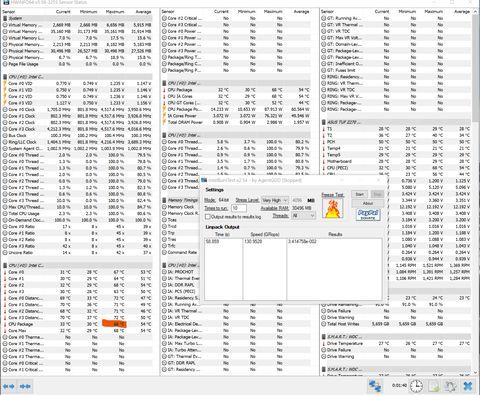Click the Speed (GFlops) column header
The image size is (480, 395).
(265, 234)
